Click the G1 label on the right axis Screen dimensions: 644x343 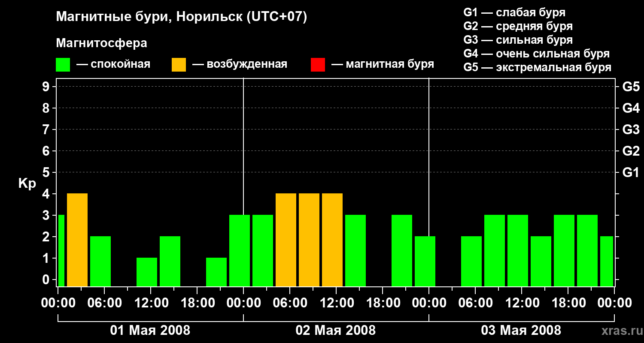pos(631,172)
